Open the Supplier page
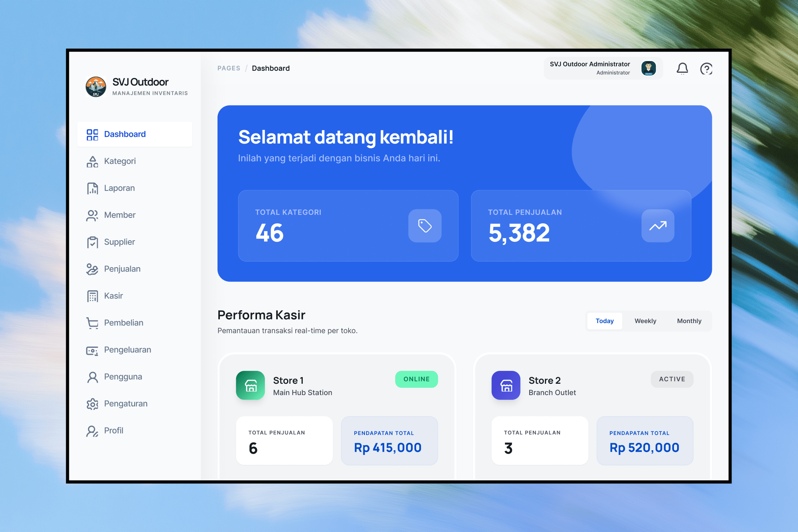The height and width of the screenshot is (532, 798). 135,242
